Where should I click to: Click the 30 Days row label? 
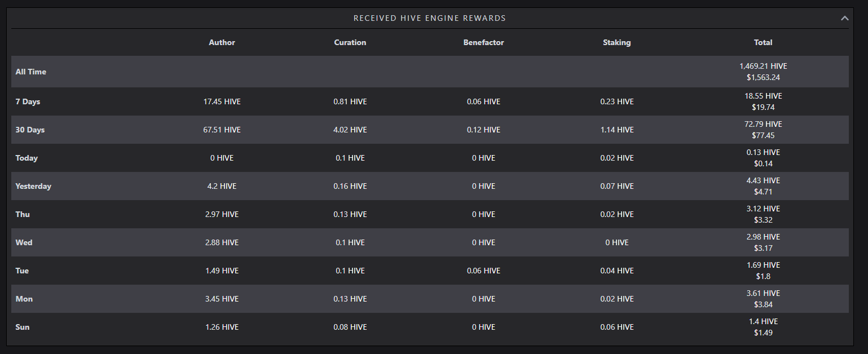tap(30, 130)
